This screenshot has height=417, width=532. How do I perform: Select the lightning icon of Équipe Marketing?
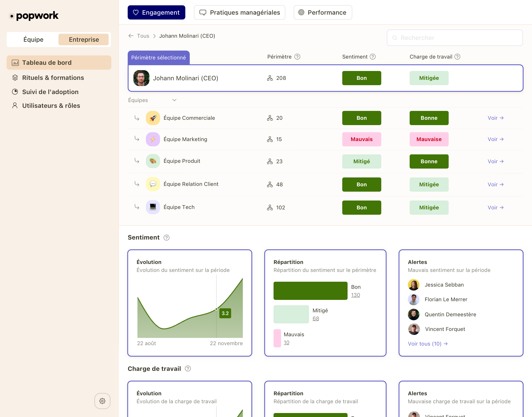[x=153, y=139]
